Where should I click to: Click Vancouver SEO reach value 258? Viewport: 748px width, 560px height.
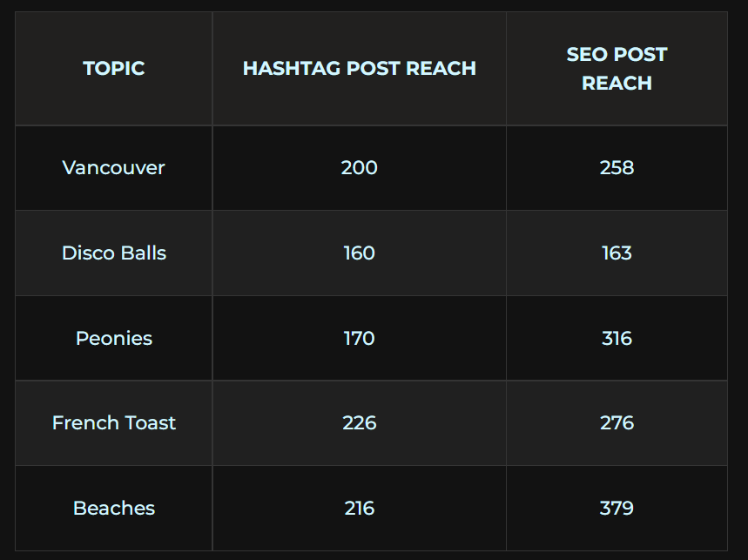click(x=617, y=168)
